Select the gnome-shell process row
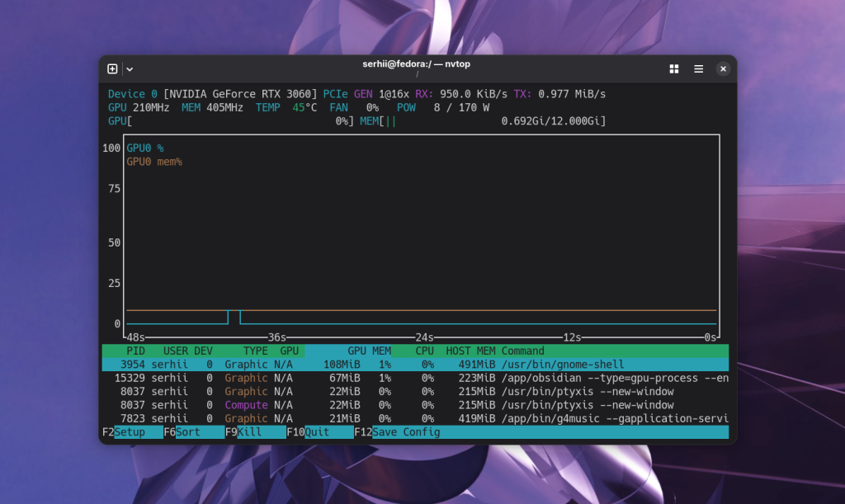Image resolution: width=845 pixels, height=504 pixels. tap(415, 365)
